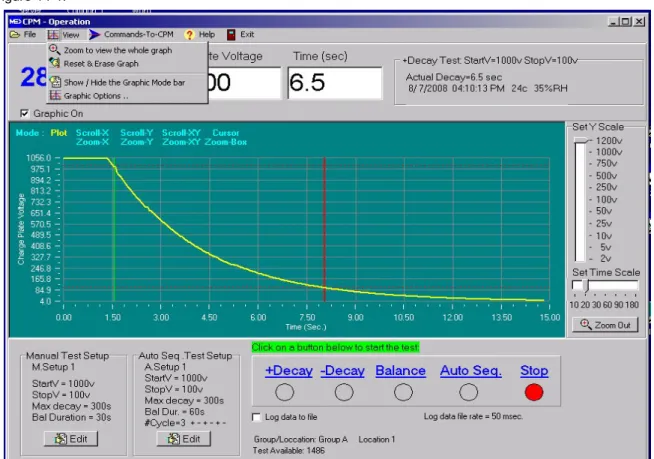
Task: Select the Balance test radio button
Action: 403,392
